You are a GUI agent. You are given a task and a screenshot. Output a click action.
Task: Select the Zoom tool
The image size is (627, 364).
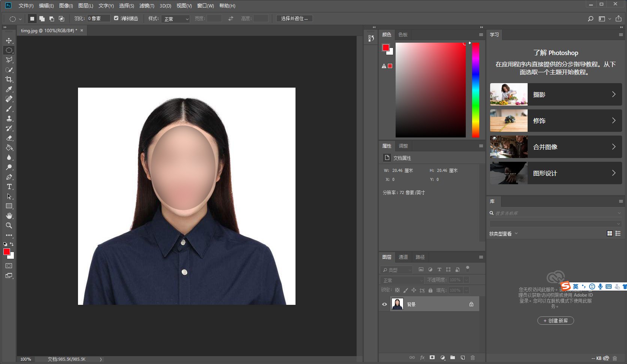point(9,225)
